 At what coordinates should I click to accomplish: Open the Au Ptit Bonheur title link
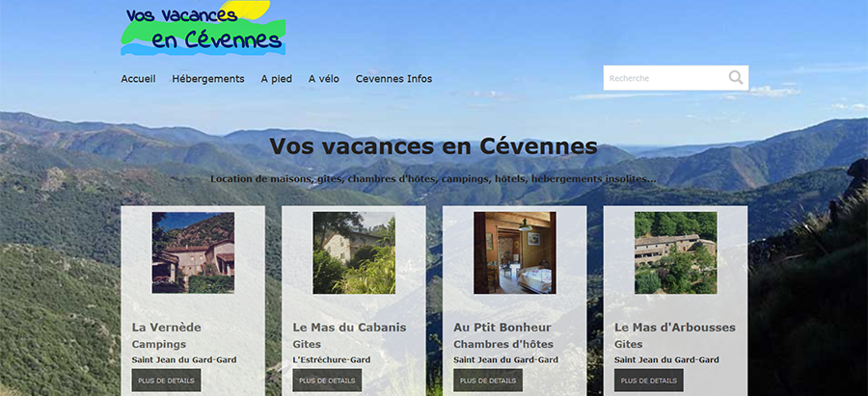pyautogui.click(x=502, y=328)
